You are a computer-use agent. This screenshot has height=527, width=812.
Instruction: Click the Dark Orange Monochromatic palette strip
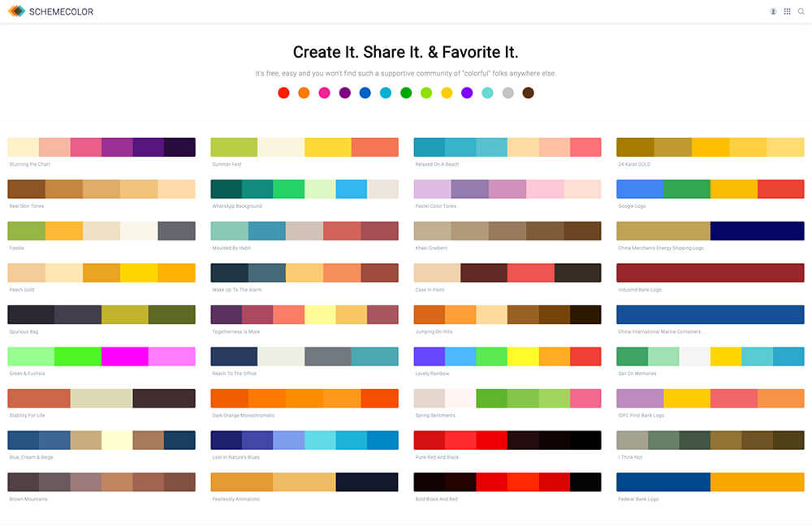pyautogui.click(x=304, y=399)
